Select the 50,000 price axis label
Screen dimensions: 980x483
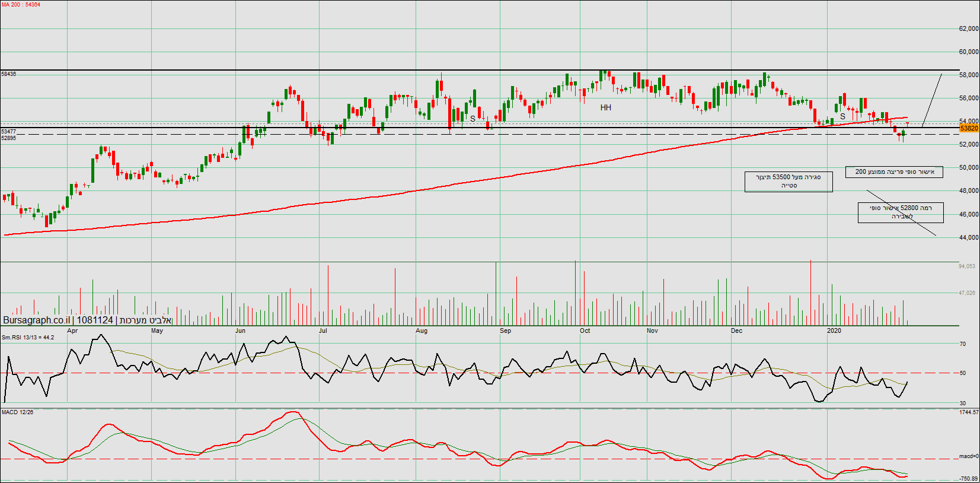pos(969,167)
